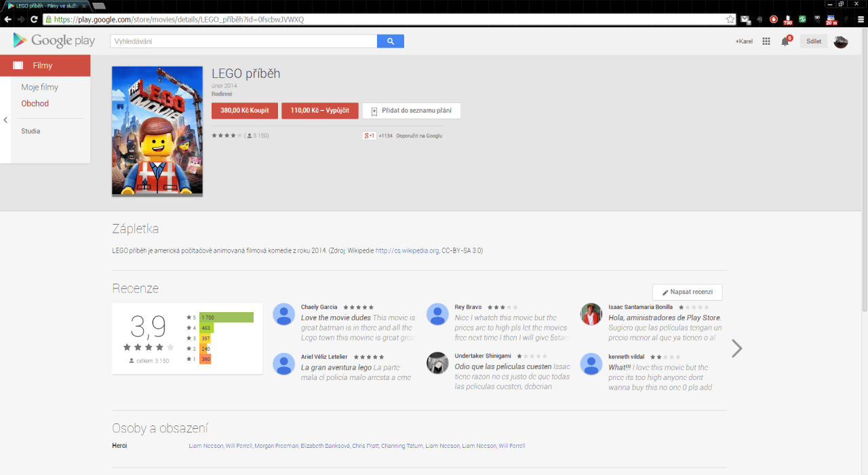Open the extension showing the 20 m badge
This screenshot has height=475, width=868.
(831, 20)
